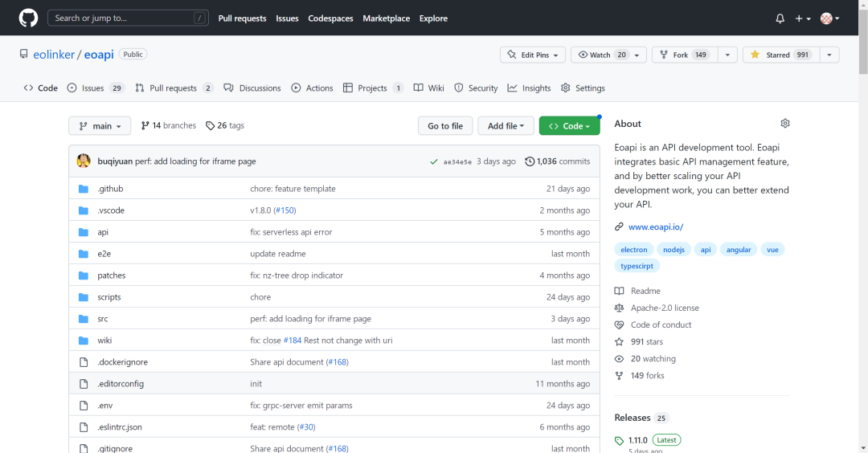Switch to the Settings tab
Viewport: 868px width, 453px height.
(x=583, y=88)
